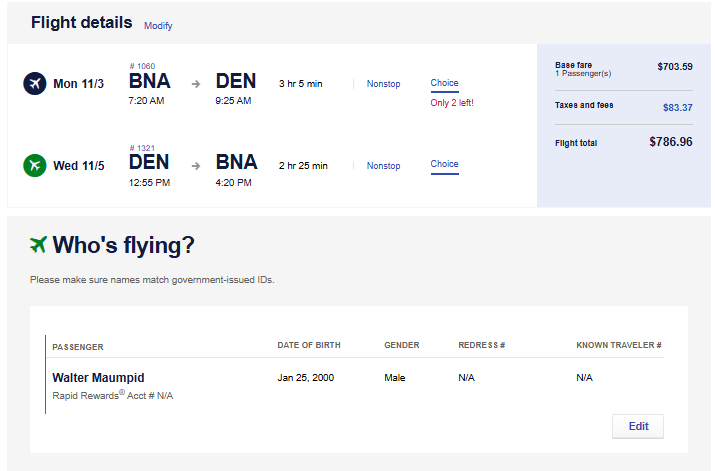Click the arrow between DEN and BNA

point(196,165)
